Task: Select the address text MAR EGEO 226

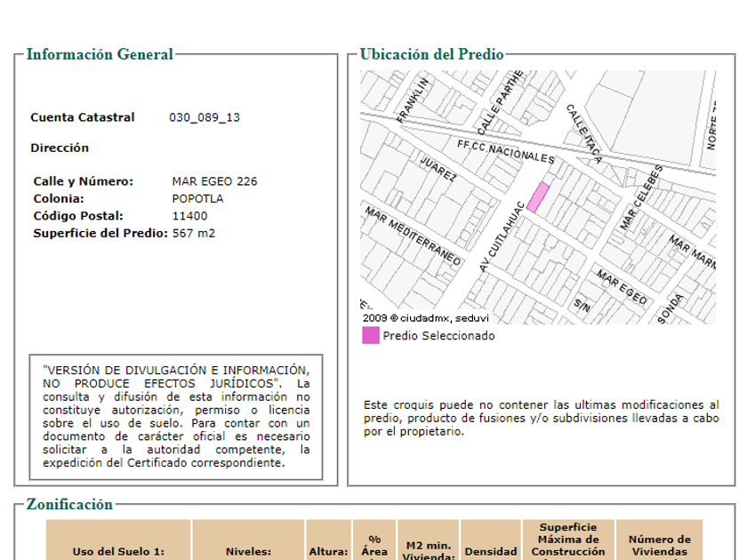Action: (214, 181)
